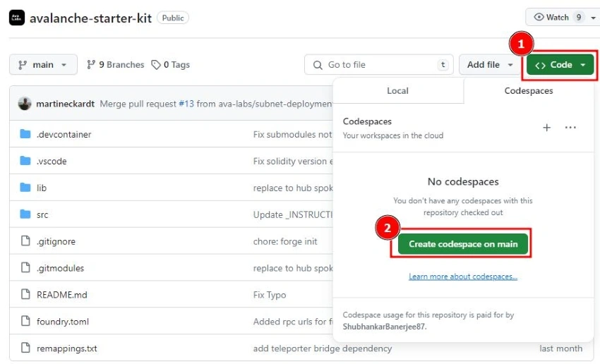Click the src folder icon
The height and width of the screenshot is (364, 600).
tap(25, 214)
